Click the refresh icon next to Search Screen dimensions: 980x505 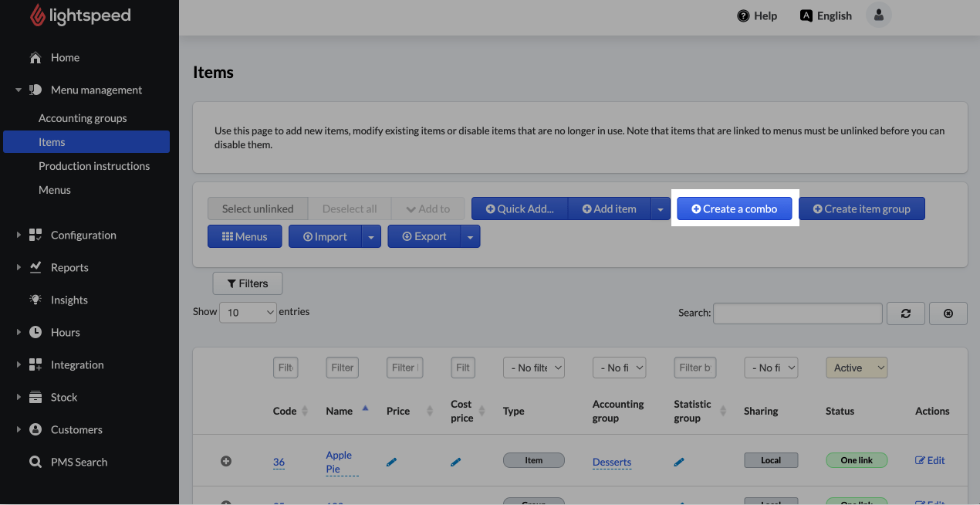click(x=905, y=314)
